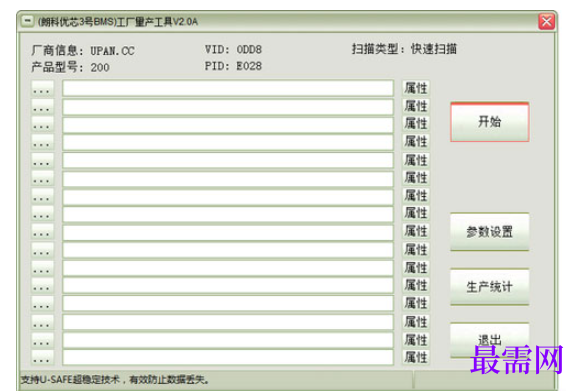This screenshot has width=582, height=391.
Task: Click the PID value E028
Action: [249, 66]
